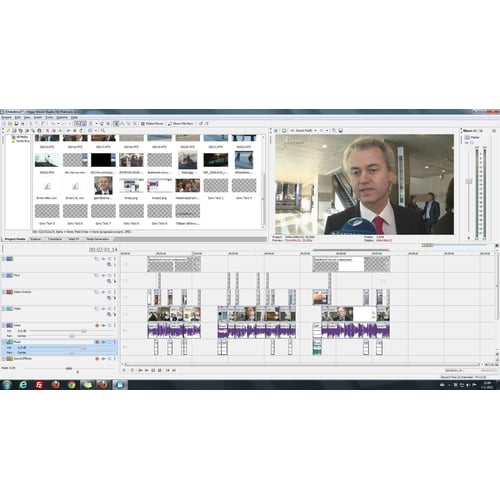The image size is (500, 500).
Task: Click the red Remove media icon
Action: tap(47, 130)
